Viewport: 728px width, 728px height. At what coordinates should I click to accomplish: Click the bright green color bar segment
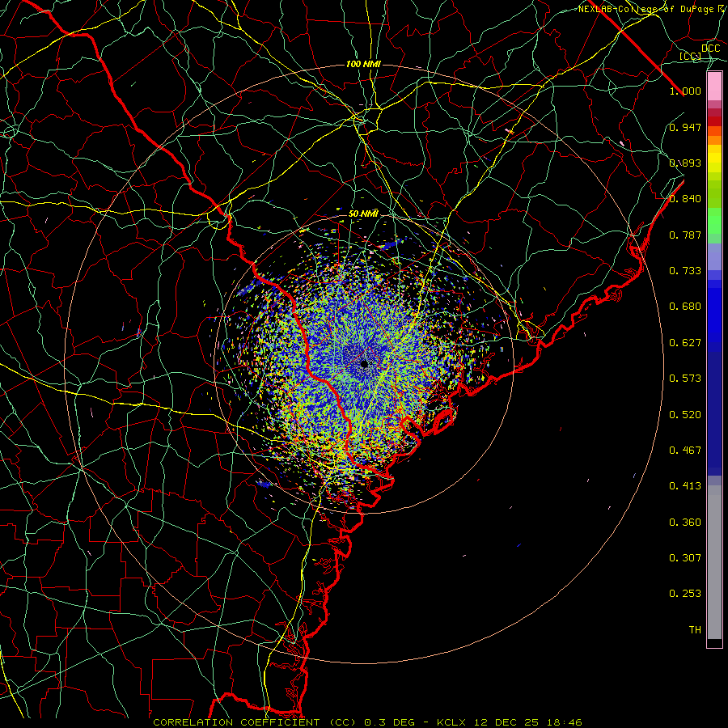pos(714,221)
